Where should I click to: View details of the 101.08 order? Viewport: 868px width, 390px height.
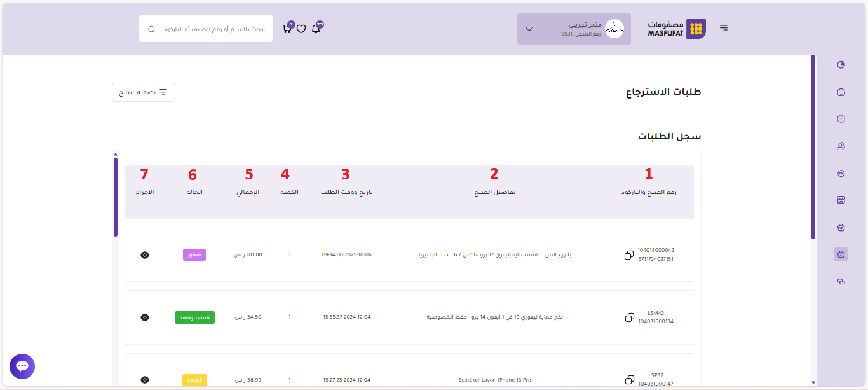point(145,254)
